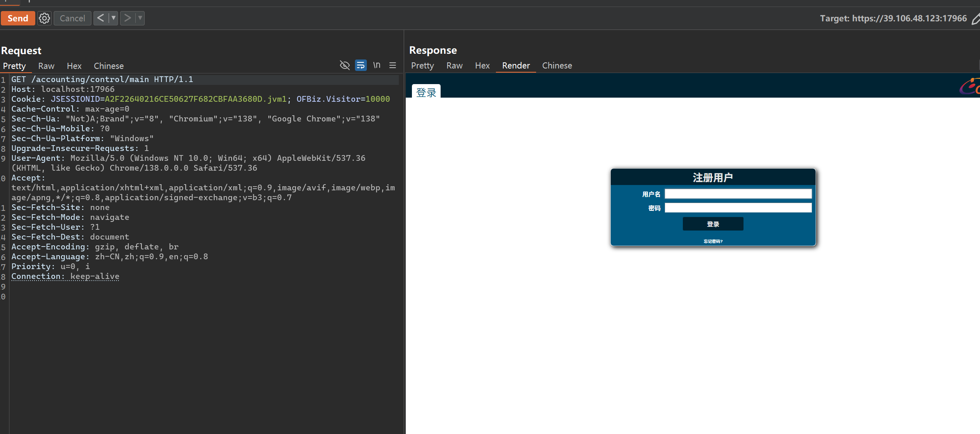This screenshot has height=434, width=980.
Task: Click the Accept-Language header line
Action: pos(109,256)
